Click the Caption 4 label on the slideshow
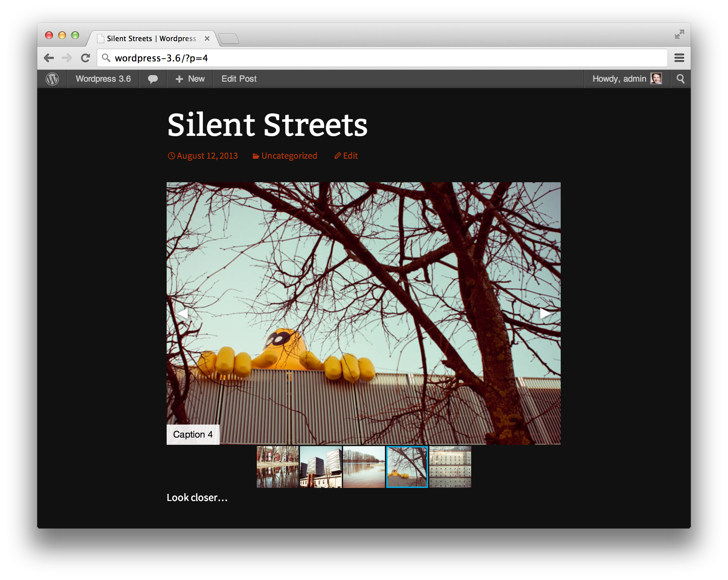This screenshot has height=580, width=728. coord(193,435)
